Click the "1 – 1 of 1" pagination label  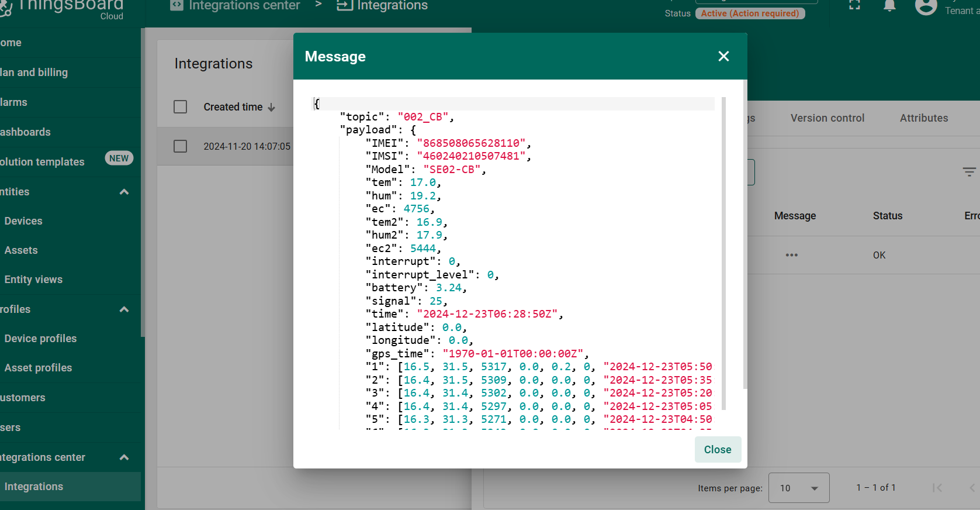coord(876,488)
